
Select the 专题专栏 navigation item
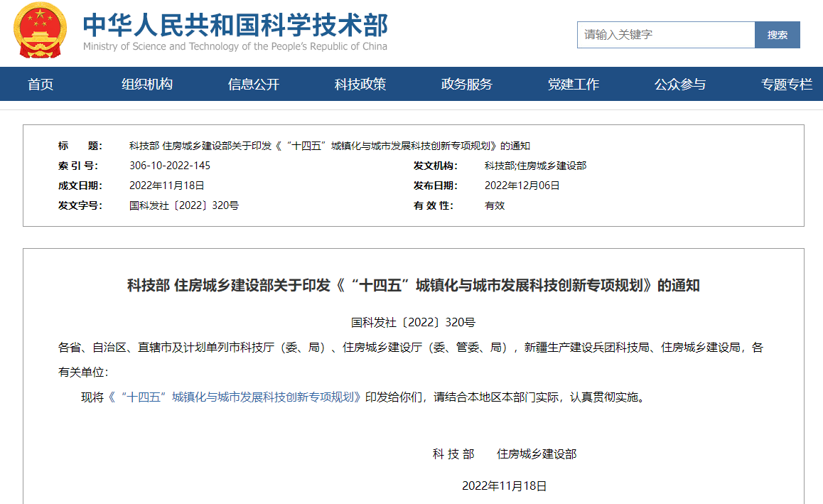(787, 84)
